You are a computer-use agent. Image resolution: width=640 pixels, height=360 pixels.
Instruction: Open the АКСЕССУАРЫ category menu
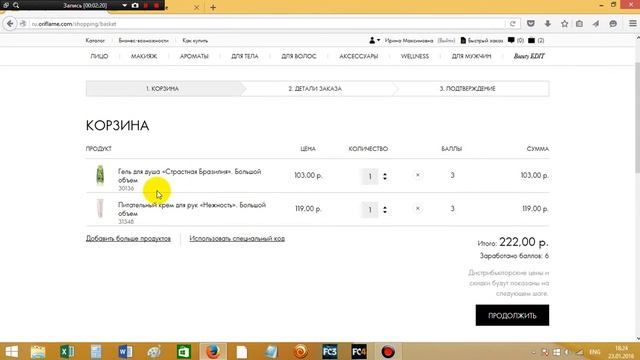point(359,56)
